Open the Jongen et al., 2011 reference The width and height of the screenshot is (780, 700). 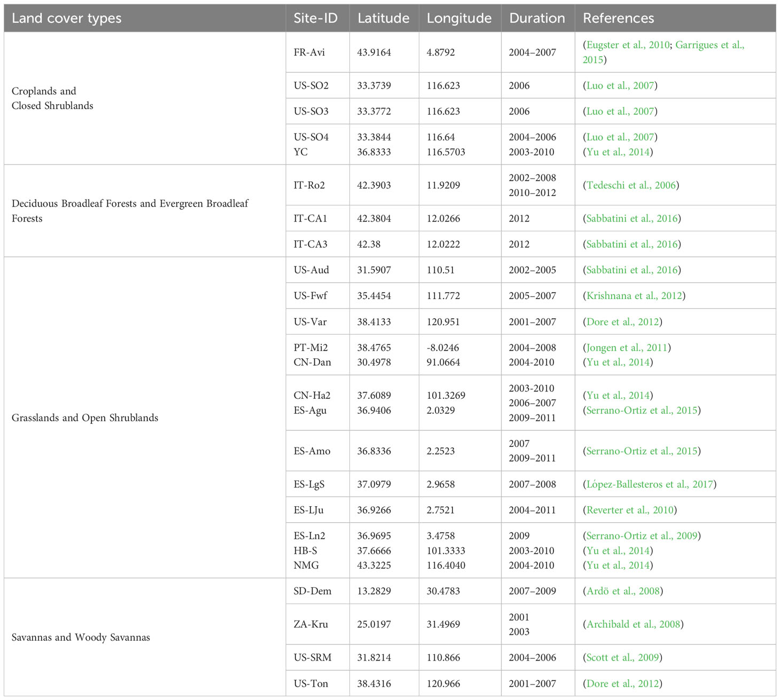coord(627,348)
